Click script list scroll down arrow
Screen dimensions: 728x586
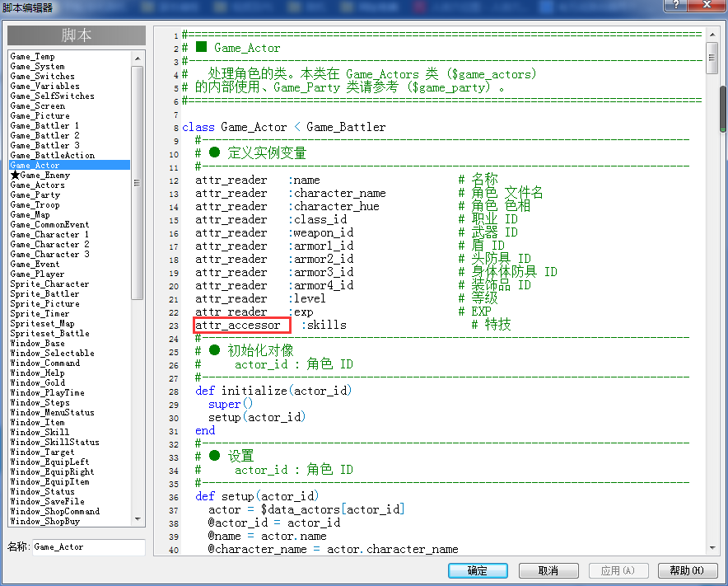pos(138,519)
